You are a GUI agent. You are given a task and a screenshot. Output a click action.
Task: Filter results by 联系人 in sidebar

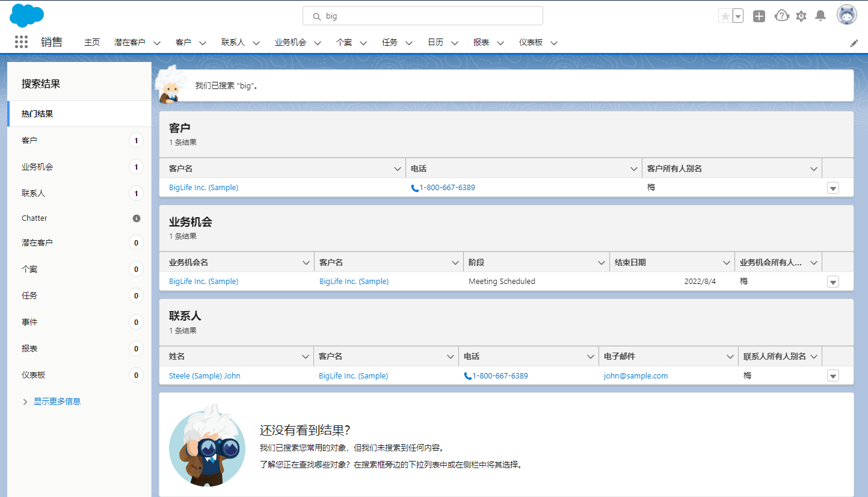(x=79, y=193)
